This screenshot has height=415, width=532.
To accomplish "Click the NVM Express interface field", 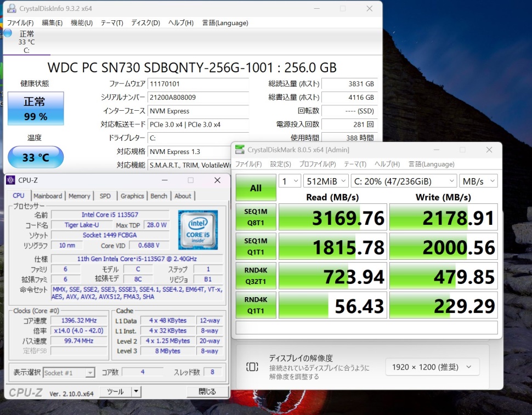I will point(198,111).
